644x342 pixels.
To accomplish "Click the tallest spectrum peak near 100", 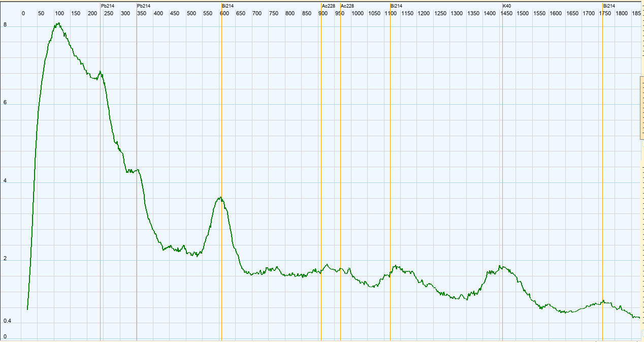I will click(58, 23).
